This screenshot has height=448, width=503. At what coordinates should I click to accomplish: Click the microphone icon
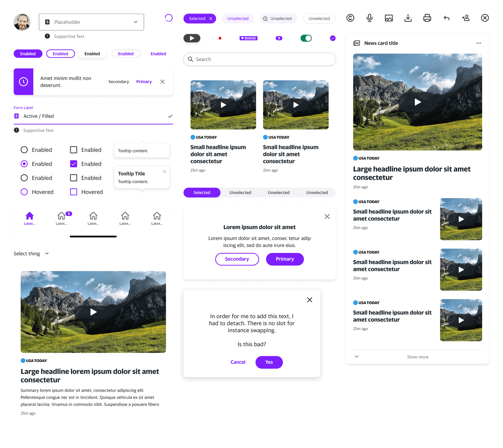pyautogui.click(x=369, y=18)
